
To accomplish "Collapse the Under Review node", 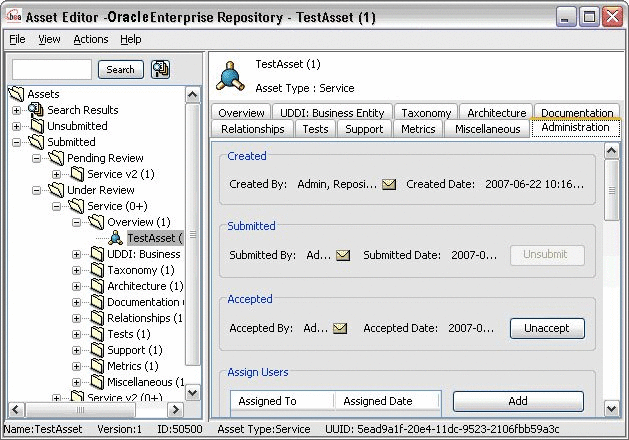I will (x=37, y=191).
